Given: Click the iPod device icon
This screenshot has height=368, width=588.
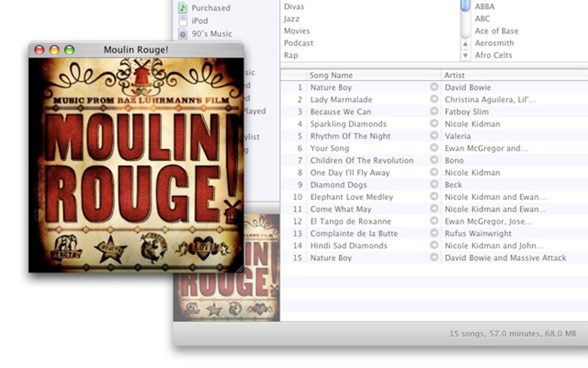Looking at the screenshot, I should click(183, 21).
